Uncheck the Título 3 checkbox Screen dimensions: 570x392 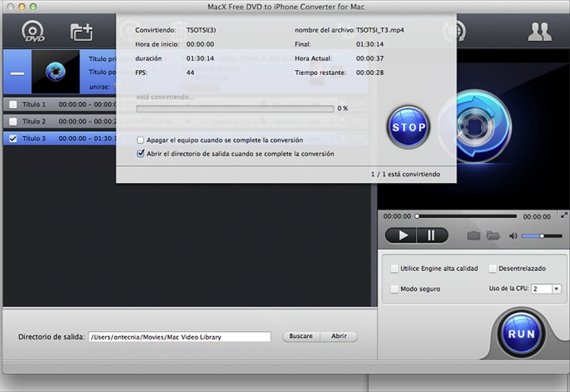coord(13,139)
